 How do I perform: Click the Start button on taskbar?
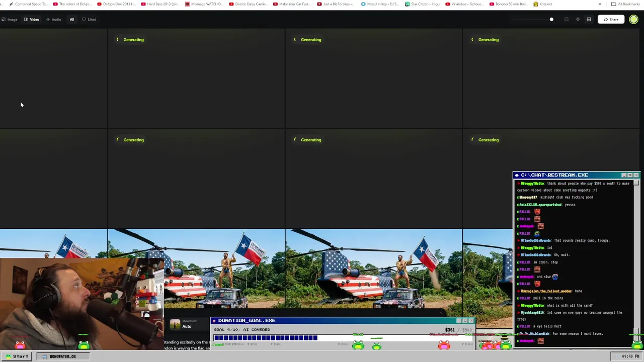click(17, 356)
